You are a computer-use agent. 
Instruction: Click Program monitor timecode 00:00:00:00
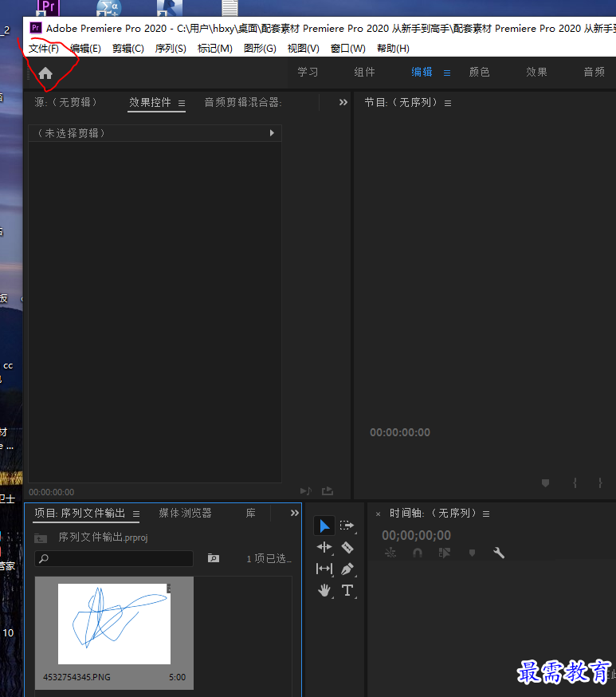(x=400, y=432)
